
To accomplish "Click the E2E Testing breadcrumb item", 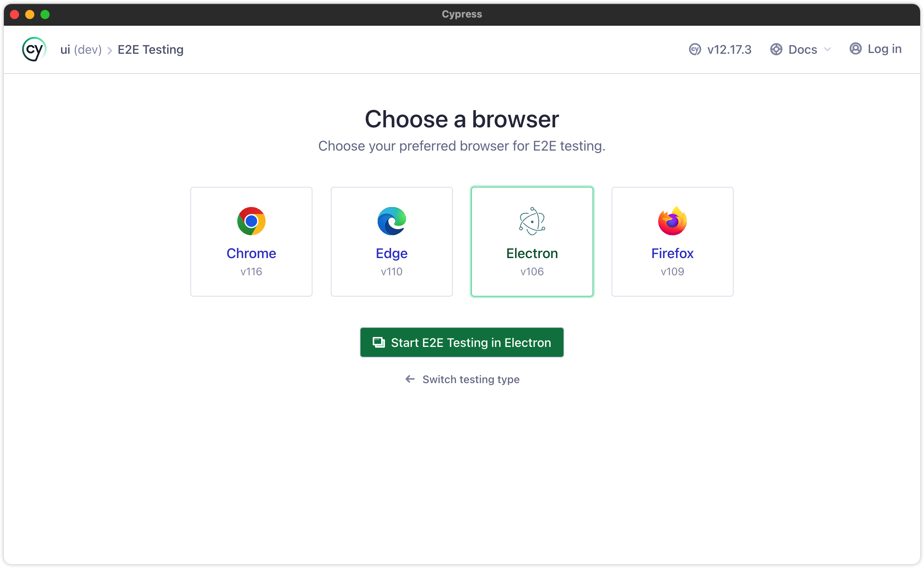I will (x=150, y=50).
